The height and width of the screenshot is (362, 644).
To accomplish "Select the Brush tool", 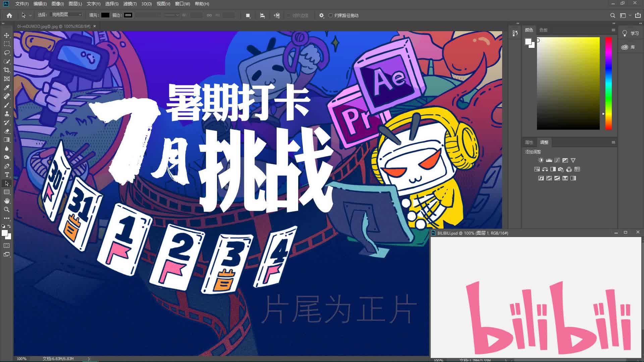I will coord(7,105).
